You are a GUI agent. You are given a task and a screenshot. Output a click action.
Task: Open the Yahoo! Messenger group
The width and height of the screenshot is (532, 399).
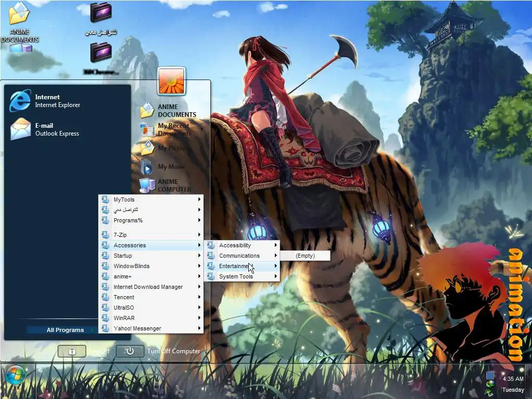[x=151, y=328]
